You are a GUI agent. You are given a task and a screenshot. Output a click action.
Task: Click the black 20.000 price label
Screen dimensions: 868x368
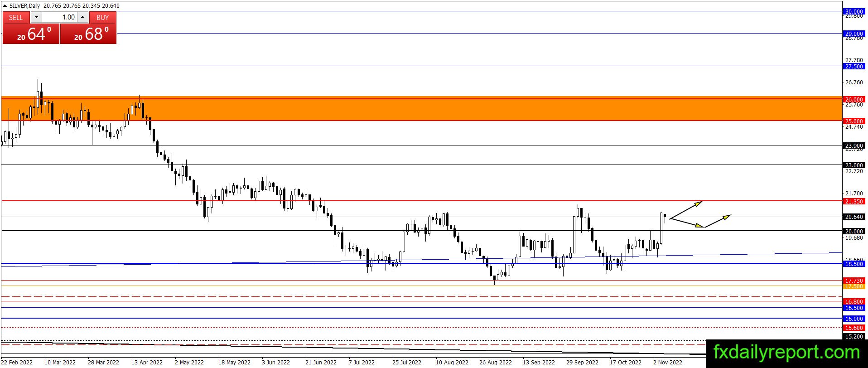pos(854,231)
